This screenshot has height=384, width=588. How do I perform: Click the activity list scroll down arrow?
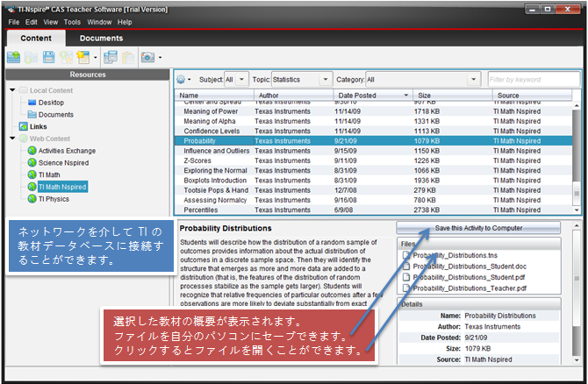click(x=577, y=210)
